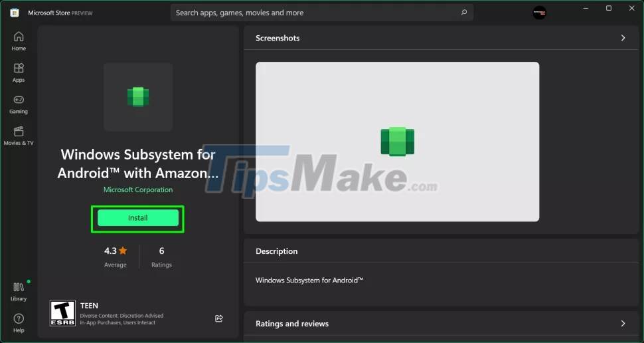Close the Microsoft Store window
This screenshot has width=644, height=343.
tap(631, 8)
